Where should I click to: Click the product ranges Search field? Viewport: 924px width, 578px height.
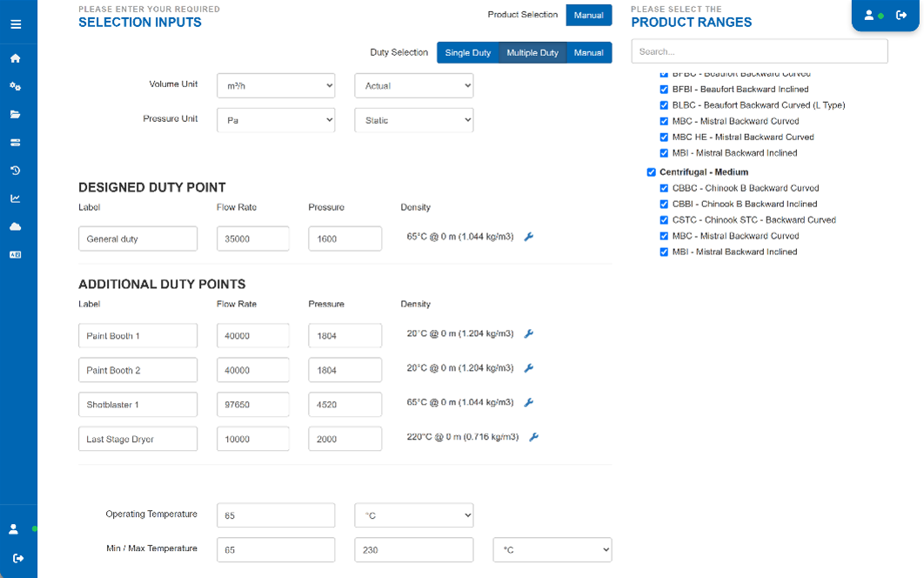760,51
